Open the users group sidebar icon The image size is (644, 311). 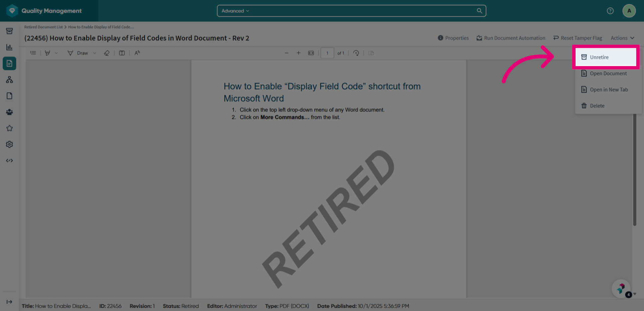coord(9,112)
